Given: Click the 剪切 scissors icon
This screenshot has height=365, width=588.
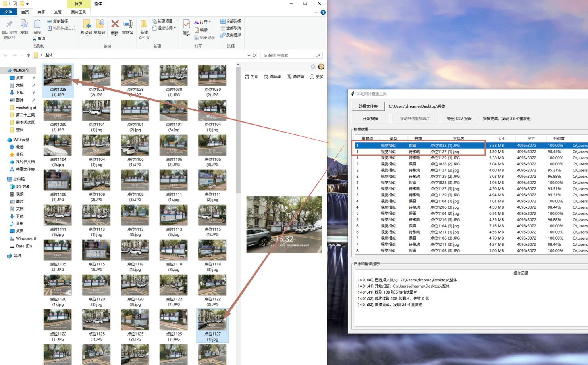Looking at the screenshot, I should tap(35, 39).
